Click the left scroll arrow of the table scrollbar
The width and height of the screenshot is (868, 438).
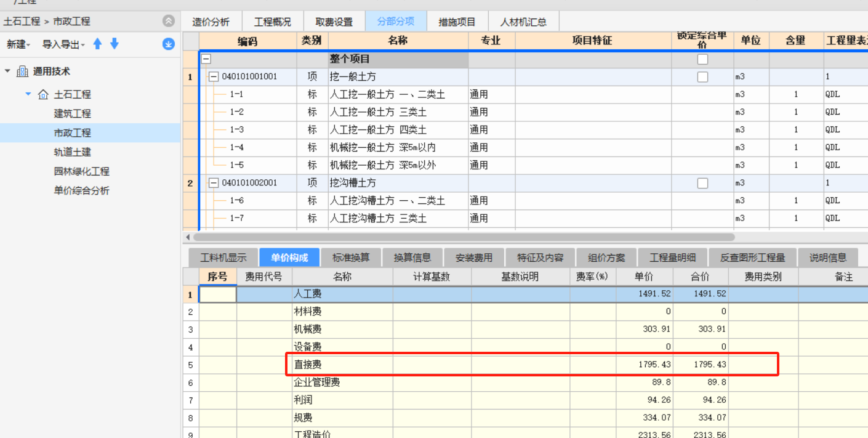187,237
